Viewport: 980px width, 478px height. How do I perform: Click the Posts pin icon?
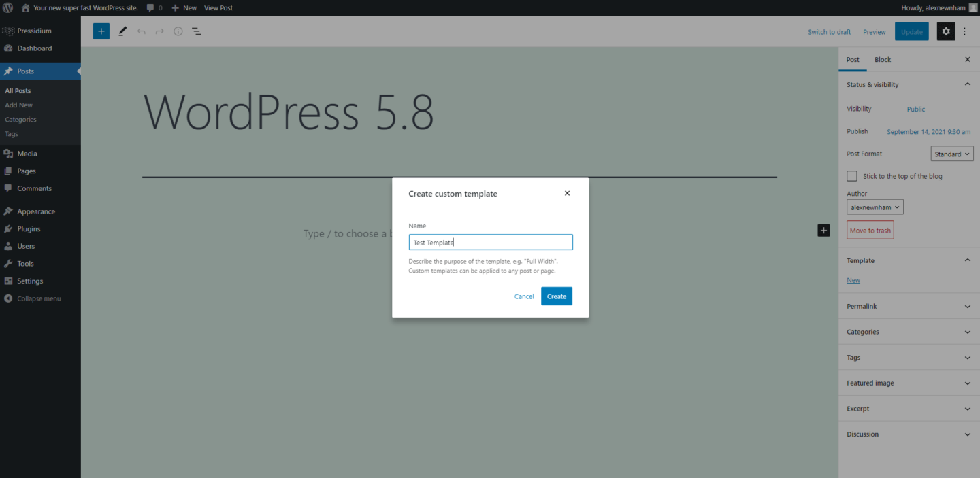coord(8,71)
